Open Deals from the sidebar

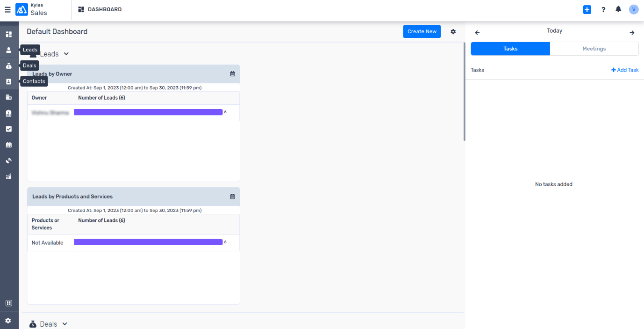point(8,66)
